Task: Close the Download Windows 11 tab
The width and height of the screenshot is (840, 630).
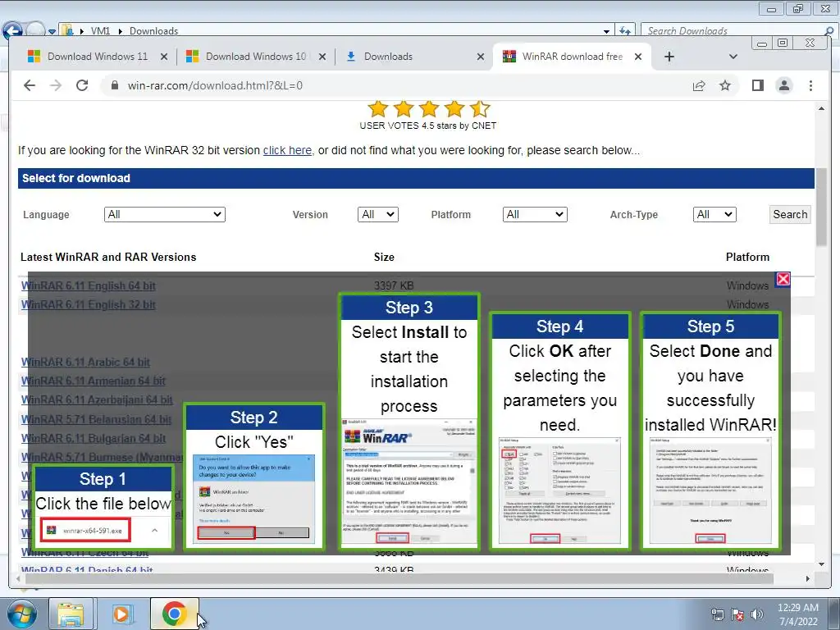Action: pyautogui.click(x=164, y=57)
